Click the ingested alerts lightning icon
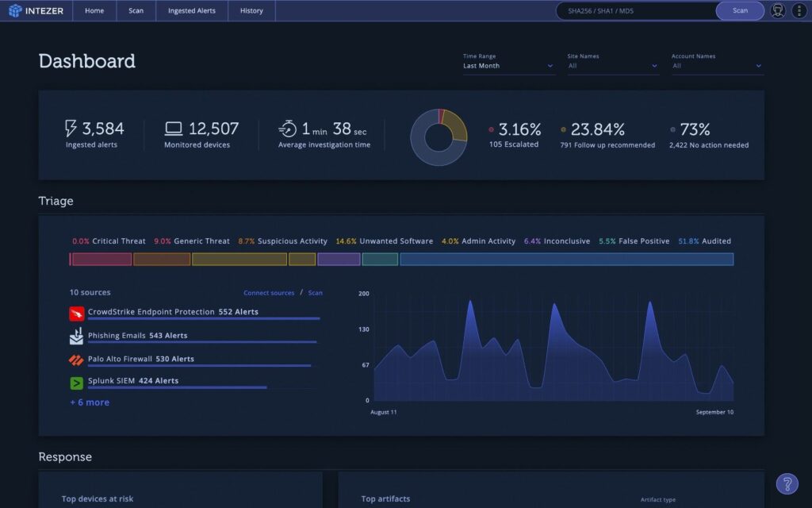The height and width of the screenshot is (508, 812). pyautogui.click(x=71, y=128)
